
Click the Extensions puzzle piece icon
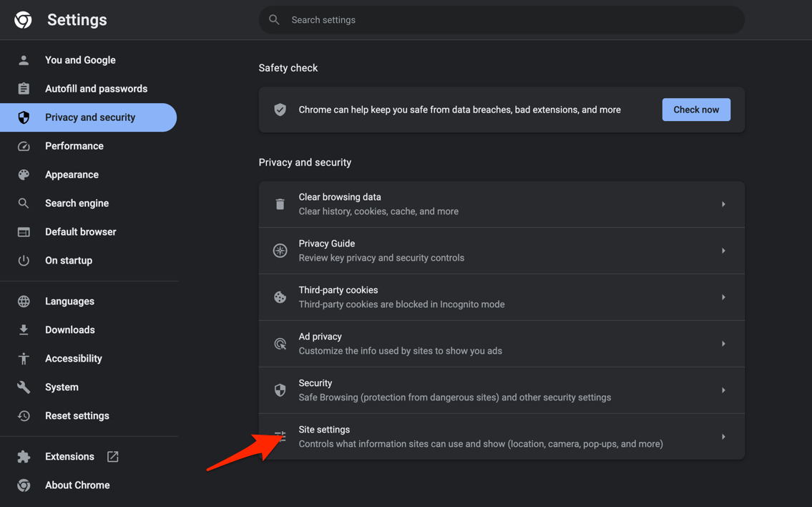24,456
